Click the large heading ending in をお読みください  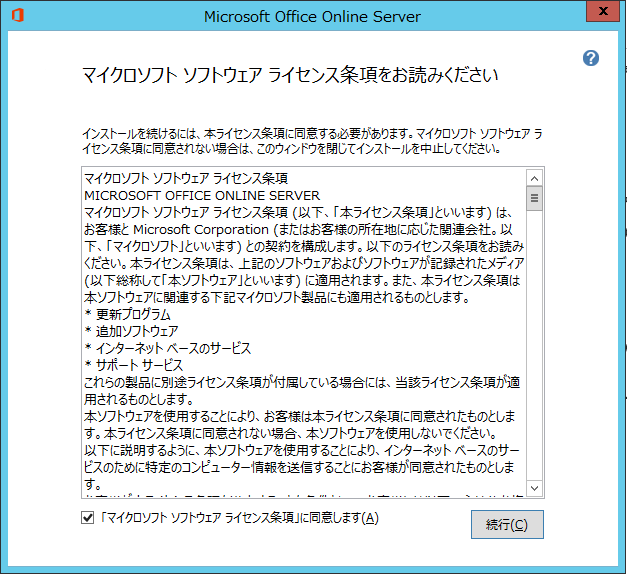288,76
